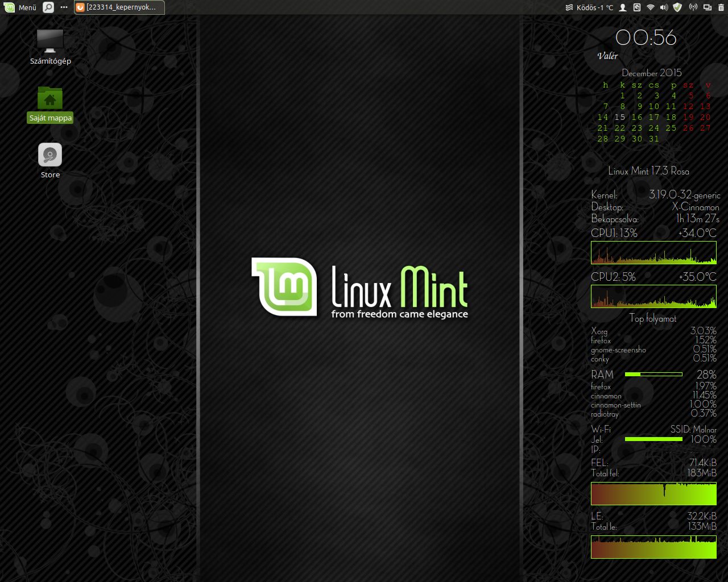Click the magnifier search applet in panel

pyautogui.click(x=48, y=7)
